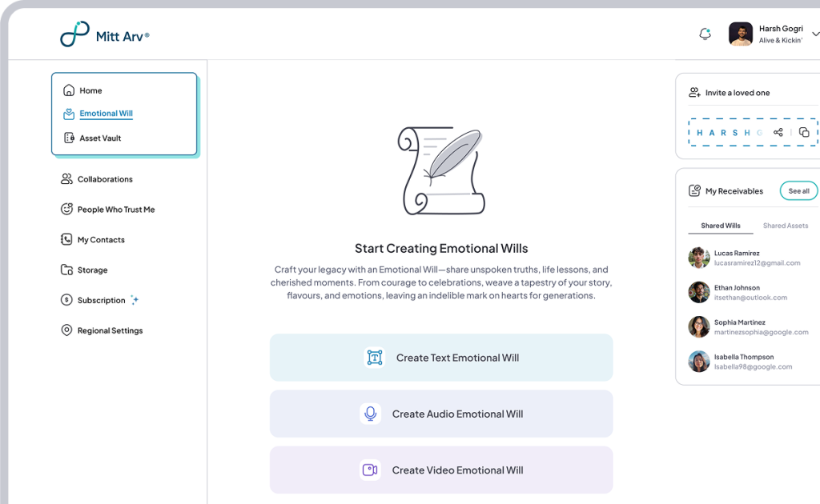The image size is (820, 504).
Task: Click the My Contacts phone icon
Action: tap(67, 240)
